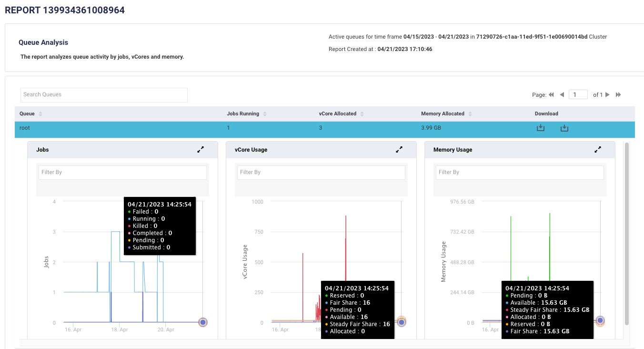
Task: Jump to the last page of queues
Action: tap(618, 95)
